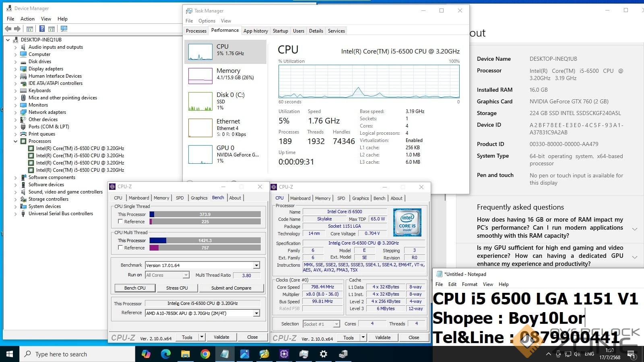Viewport: 644px width, 362px height.
Task: Open the Tools dropdown arrow in CPU-Z CPU window
Action: pos(363,337)
